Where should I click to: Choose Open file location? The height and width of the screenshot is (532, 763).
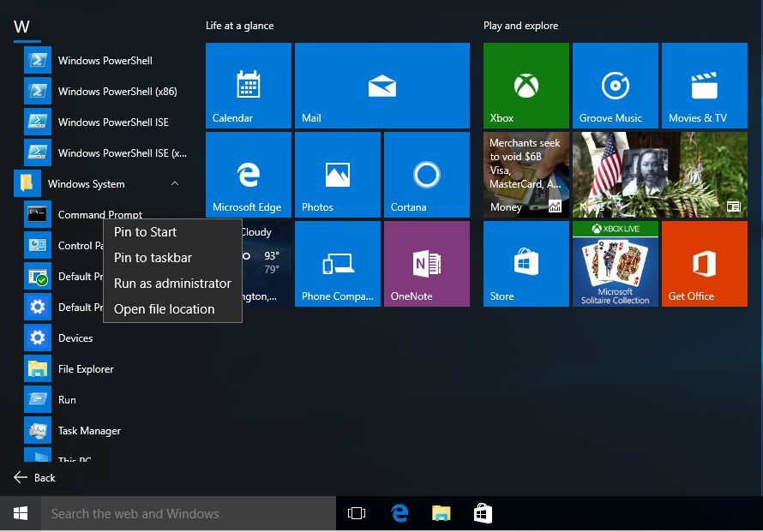click(x=172, y=309)
